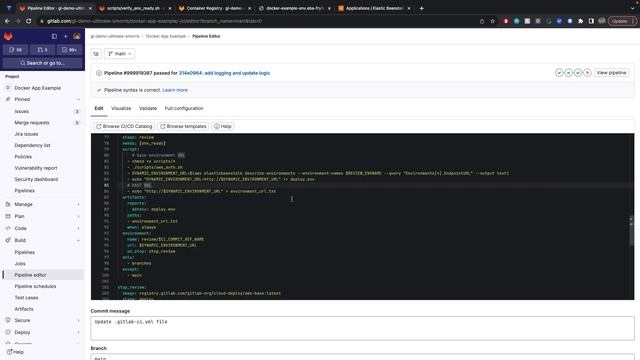The width and height of the screenshot is (640, 360).
Task: Bookmark this page with the star icon
Action: [492, 21]
